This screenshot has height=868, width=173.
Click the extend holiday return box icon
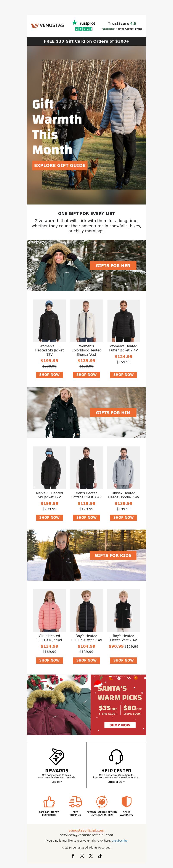[x=102, y=802]
